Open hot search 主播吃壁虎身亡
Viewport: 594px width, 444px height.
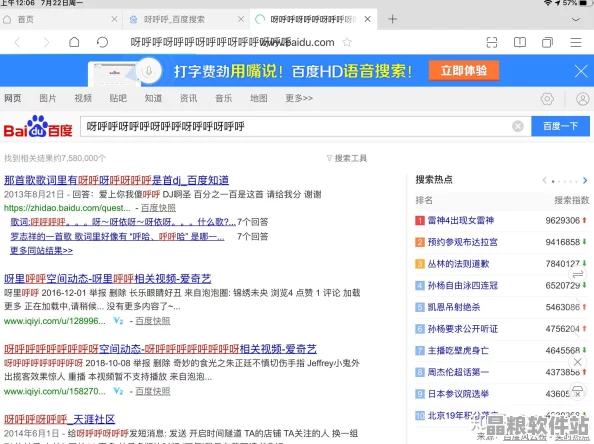(458, 350)
